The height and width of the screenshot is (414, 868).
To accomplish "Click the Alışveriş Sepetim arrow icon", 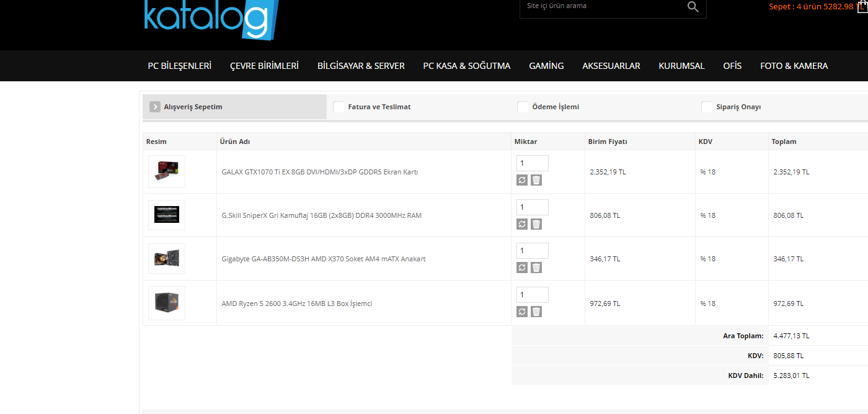I will point(155,107).
